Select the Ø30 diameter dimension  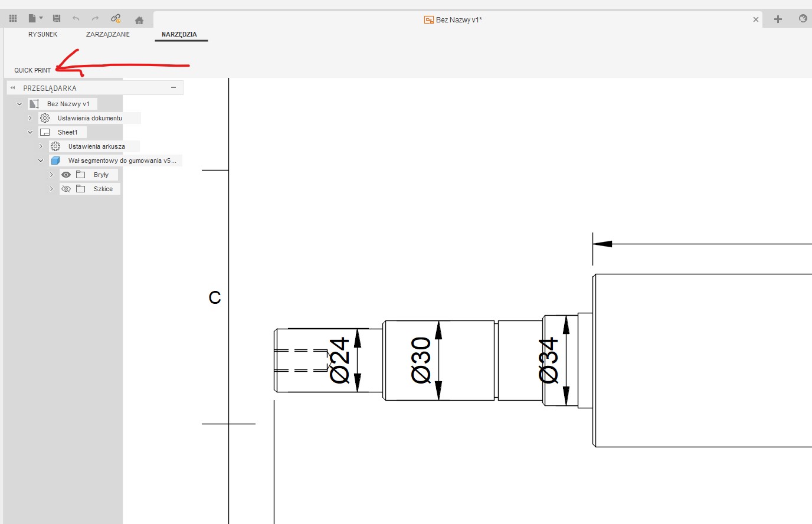click(x=421, y=360)
